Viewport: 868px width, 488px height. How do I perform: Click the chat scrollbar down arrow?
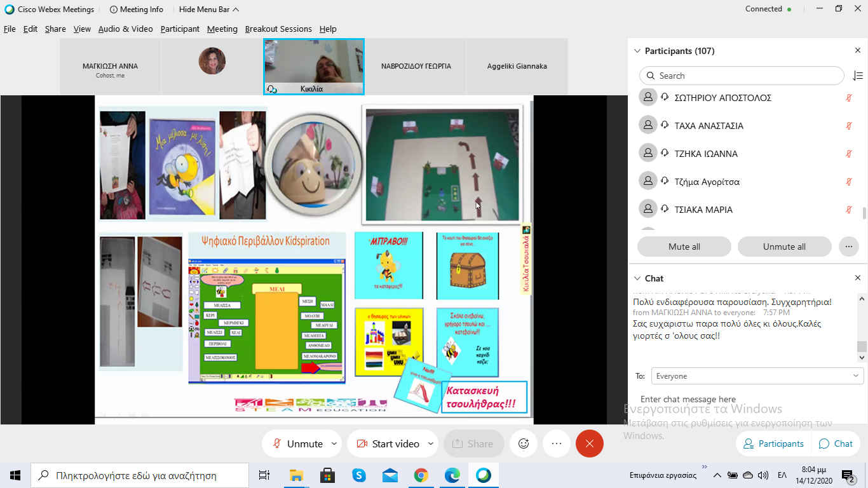click(x=862, y=358)
